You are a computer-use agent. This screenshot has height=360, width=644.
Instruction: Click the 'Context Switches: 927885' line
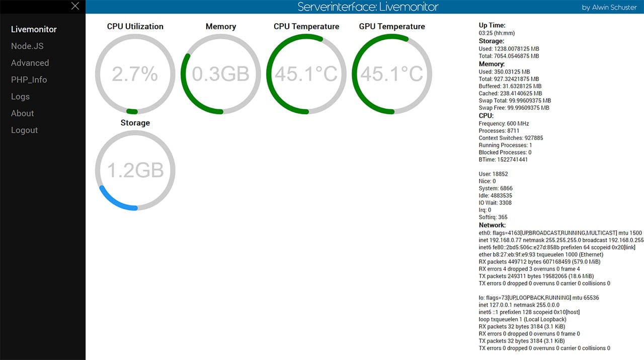click(x=511, y=138)
